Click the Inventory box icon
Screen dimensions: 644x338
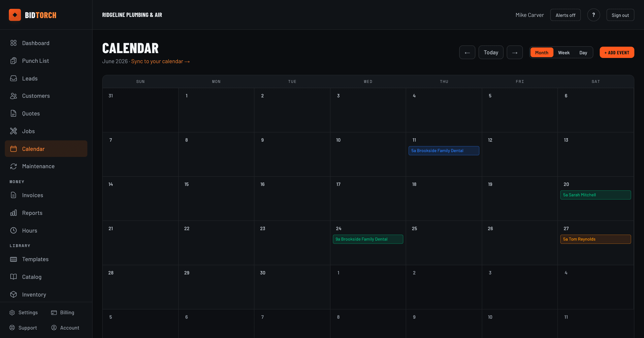point(13,295)
